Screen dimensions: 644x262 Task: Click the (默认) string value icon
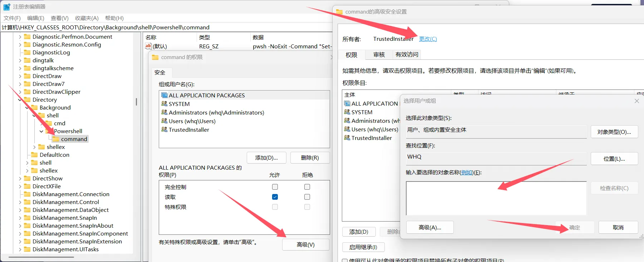coord(148,46)
